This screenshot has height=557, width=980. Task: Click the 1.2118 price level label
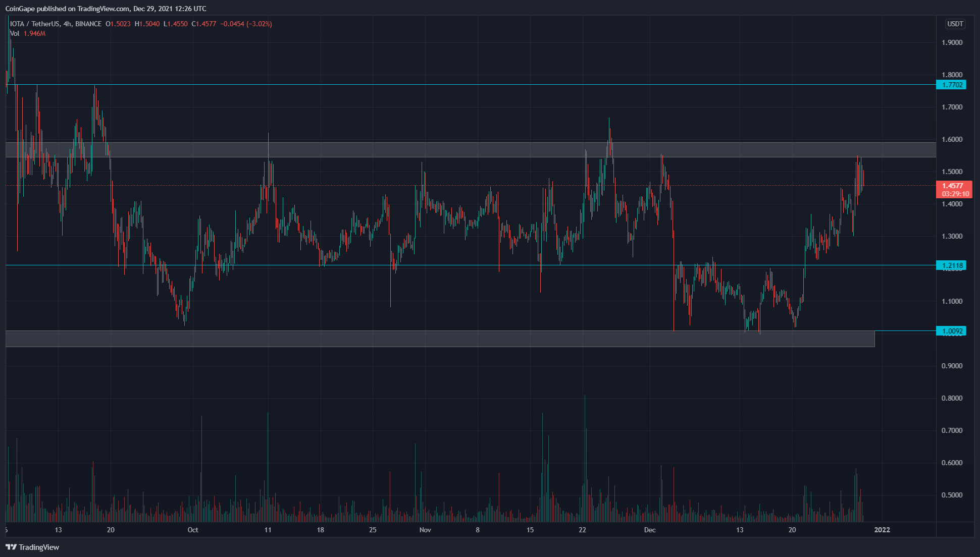pos(951,265)
